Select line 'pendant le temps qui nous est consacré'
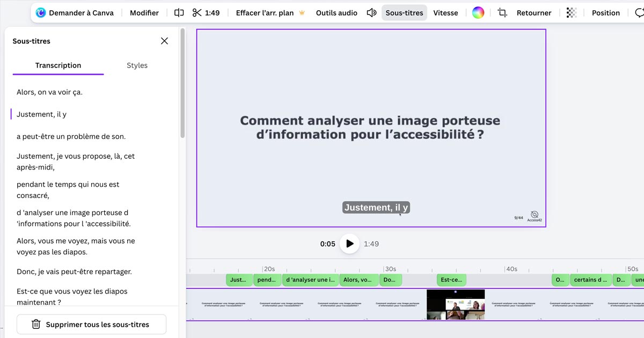Viewport: 644px width, 338px height. [68, 190]
